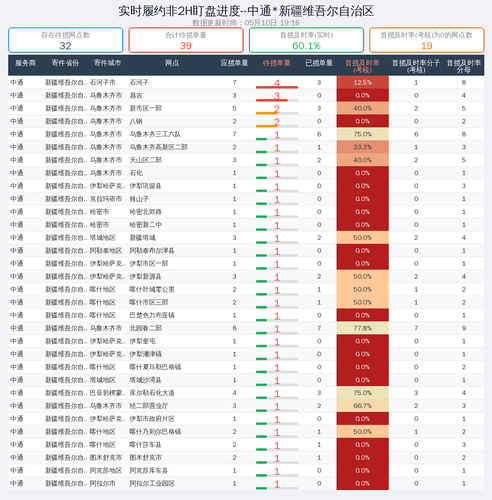Click the 网点 name 新市区一部

tap(146, 108)
